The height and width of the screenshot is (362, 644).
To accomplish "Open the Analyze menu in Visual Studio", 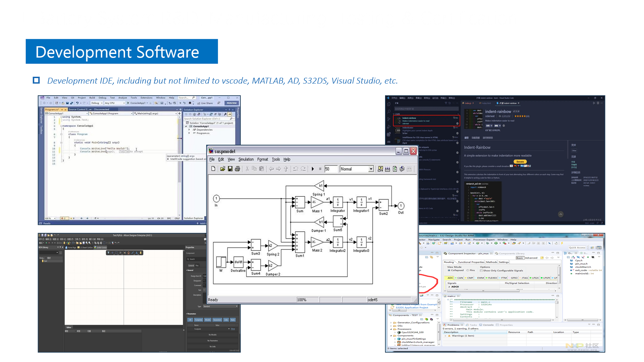I will point(122,98).
